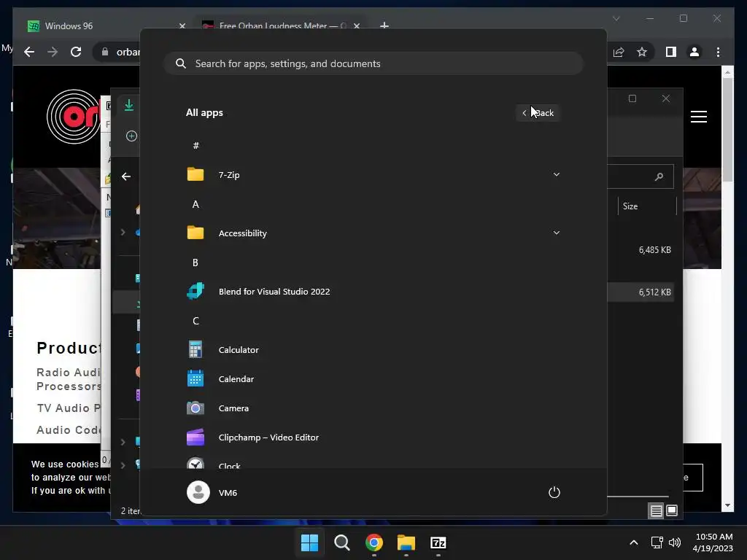This screenshot has height=560, width=747.
Task: Open the clock and date in the taskbar
Action: (x=713, y=542)
